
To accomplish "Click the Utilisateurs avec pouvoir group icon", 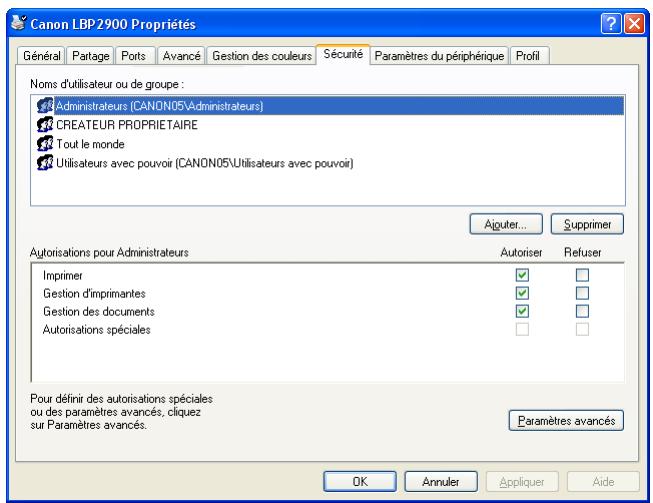I will [45, 163].
